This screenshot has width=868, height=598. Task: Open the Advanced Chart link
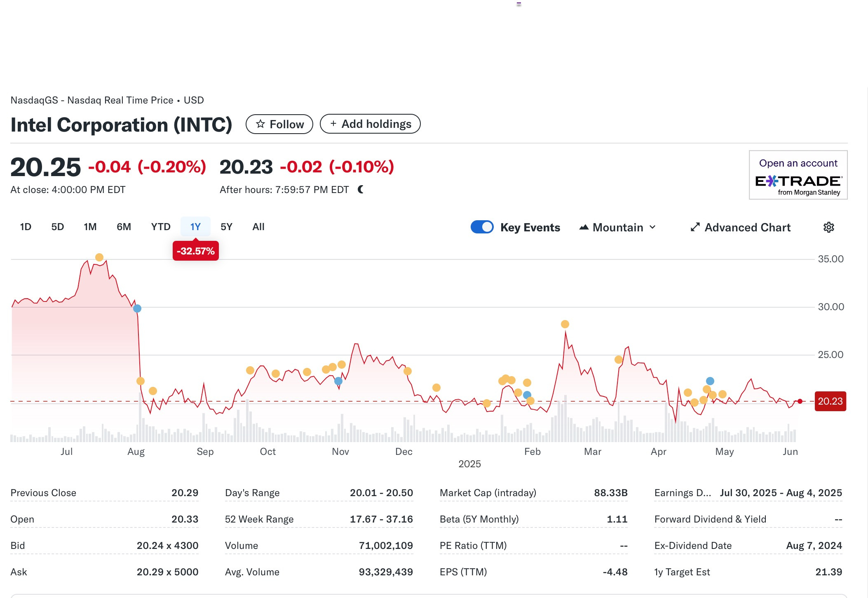pos(741,227)
